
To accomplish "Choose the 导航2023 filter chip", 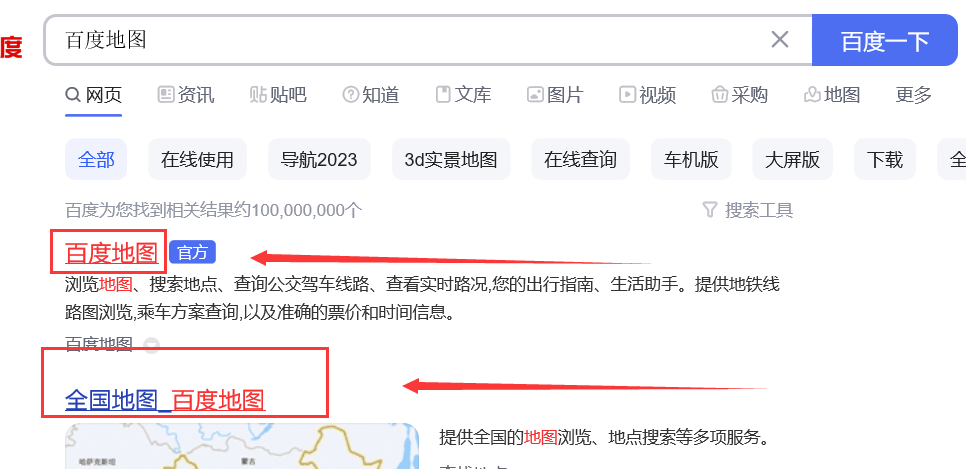I will click(319, 160).
